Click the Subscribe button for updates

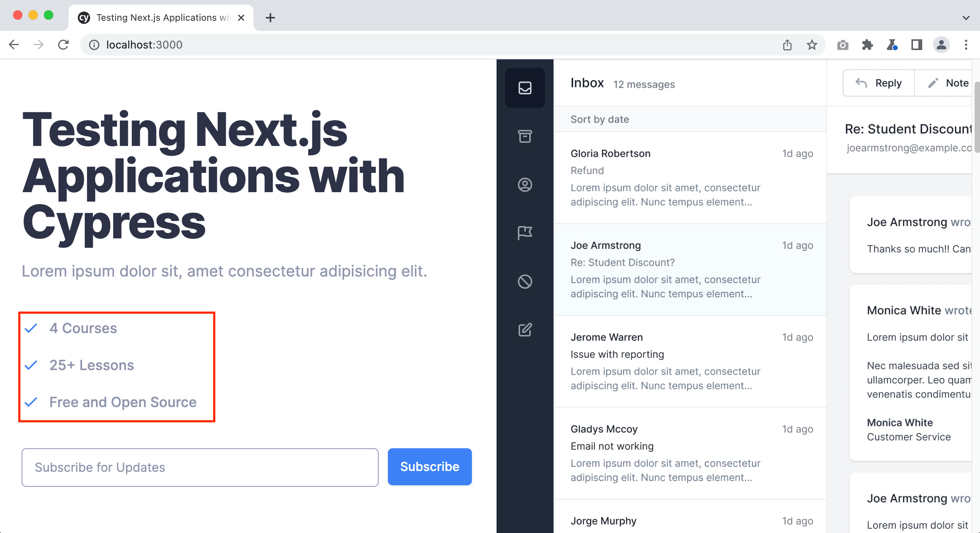pos(429,467)
